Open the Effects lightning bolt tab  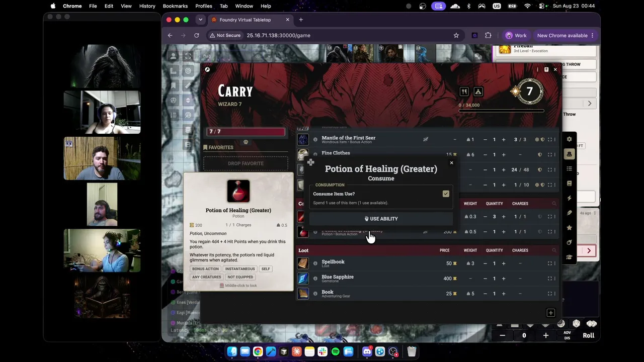tap(569, 198)
